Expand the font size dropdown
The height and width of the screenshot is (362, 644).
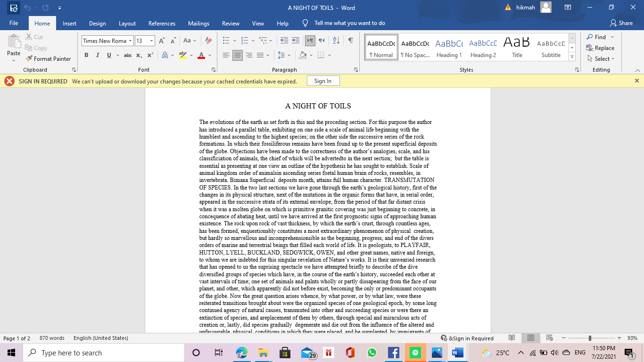pyautogui.click(x=151, y=41)
